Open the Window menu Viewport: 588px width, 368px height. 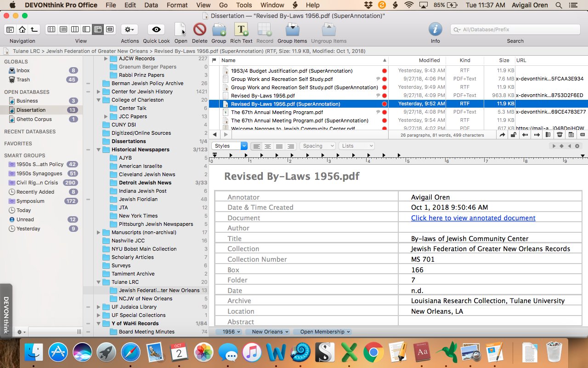(272, 5)
